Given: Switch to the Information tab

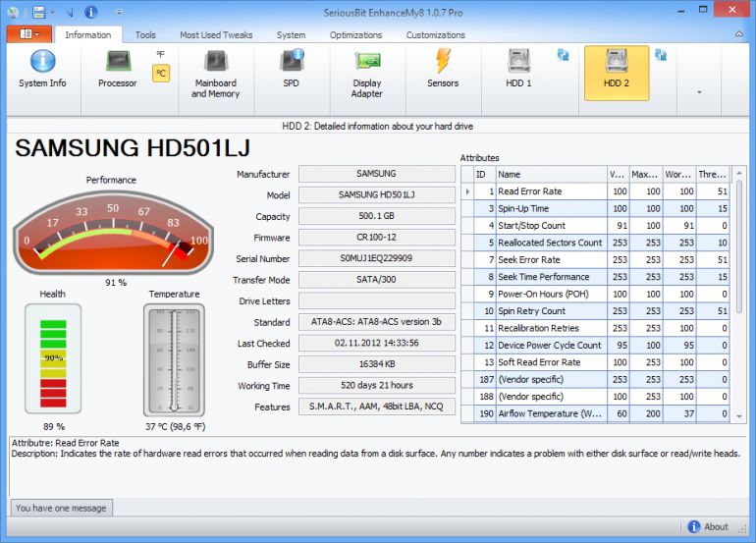Looking at the screenshot, I should (88, 34).
